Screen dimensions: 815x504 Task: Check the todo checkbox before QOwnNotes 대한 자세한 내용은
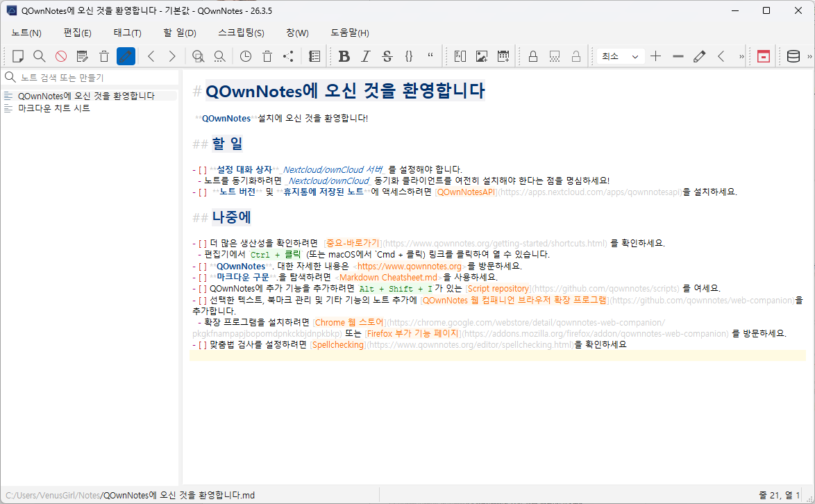(203, 267)
